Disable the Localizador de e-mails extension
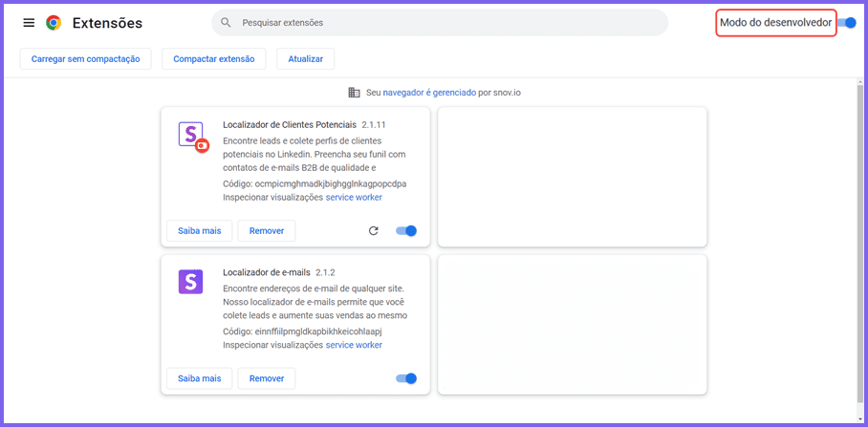The image size is (868, 427). [406, 378]
